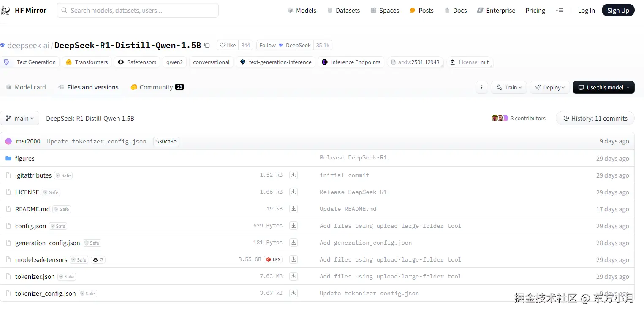This screenshot has width=644, height=313.
Task: Download tokenizer.json via download icon
Action: click(x=293, y=276)
